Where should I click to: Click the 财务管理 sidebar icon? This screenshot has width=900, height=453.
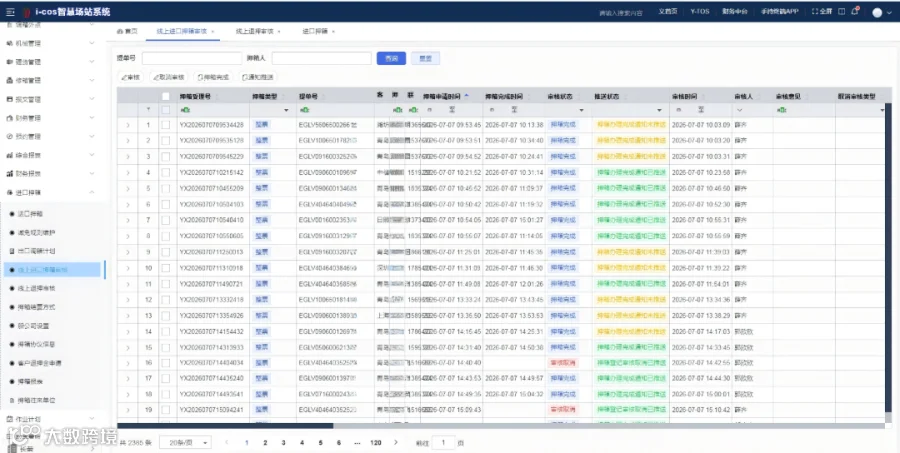coord(9,118)
